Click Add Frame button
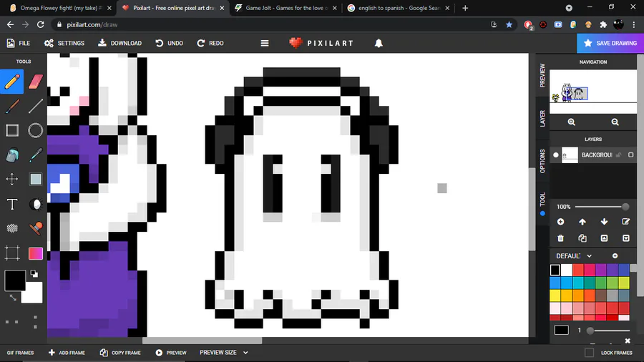The width and height of the screenshot is (644, 362). tap(67, 353)
